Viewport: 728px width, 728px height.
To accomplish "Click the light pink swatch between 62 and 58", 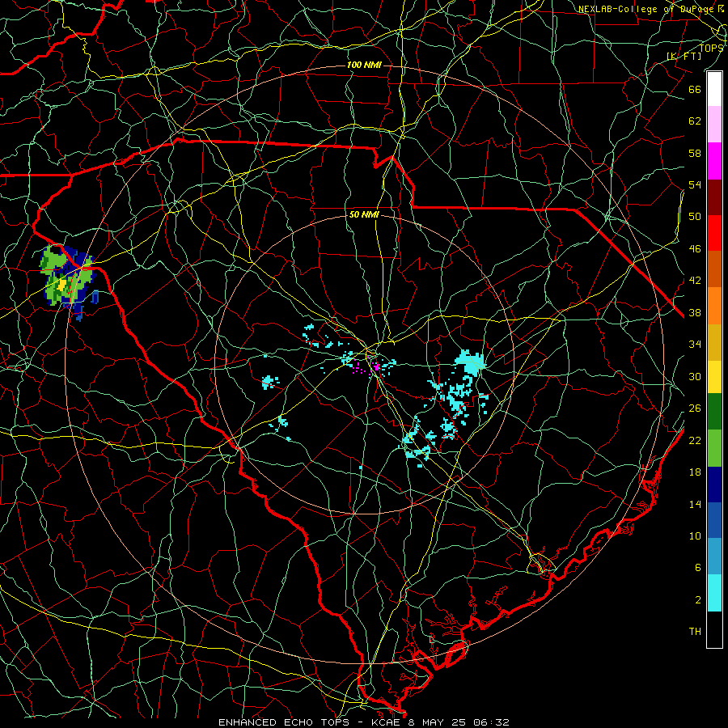I will 714,125.
